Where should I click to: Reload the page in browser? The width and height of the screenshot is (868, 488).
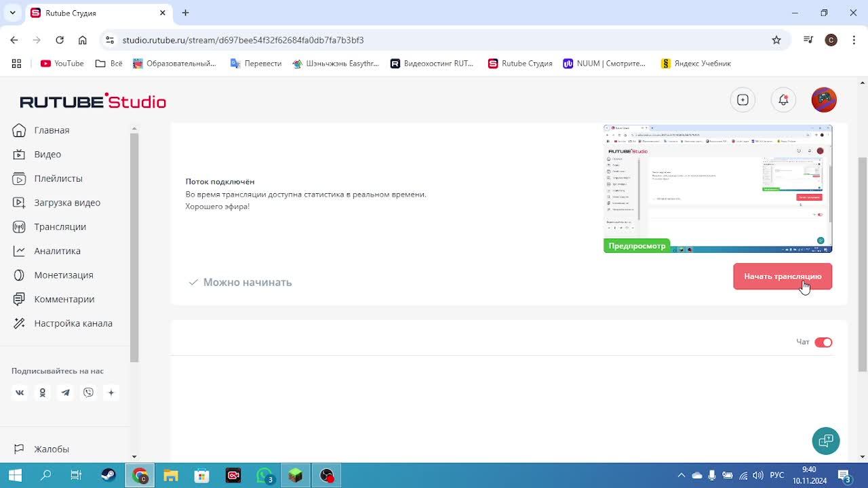(x=60, y=40)
